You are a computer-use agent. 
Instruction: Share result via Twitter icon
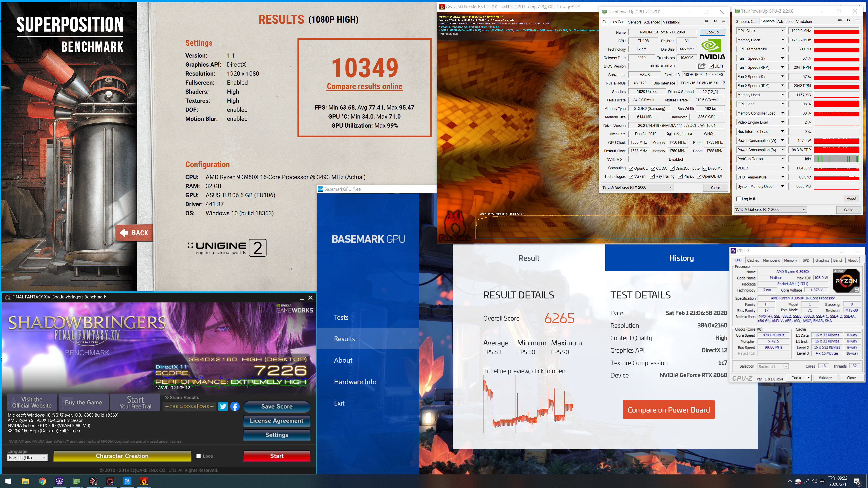(x=223, y=406)
